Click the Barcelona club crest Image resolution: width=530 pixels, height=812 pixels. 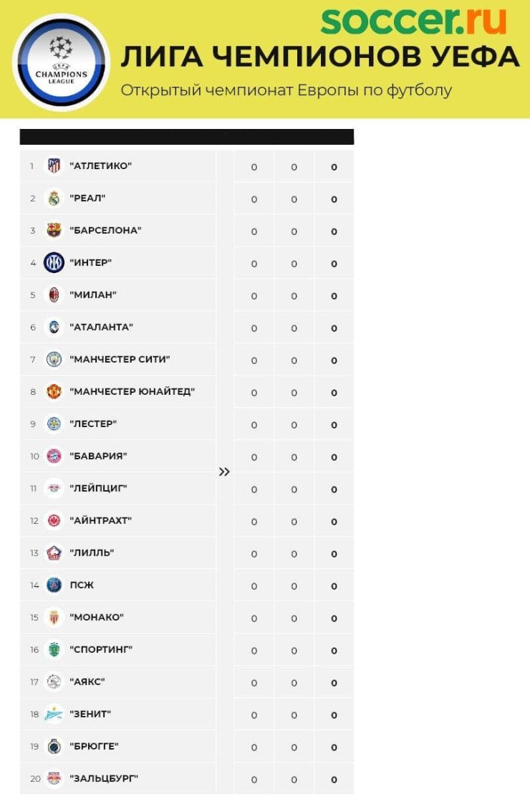point(54,231)
